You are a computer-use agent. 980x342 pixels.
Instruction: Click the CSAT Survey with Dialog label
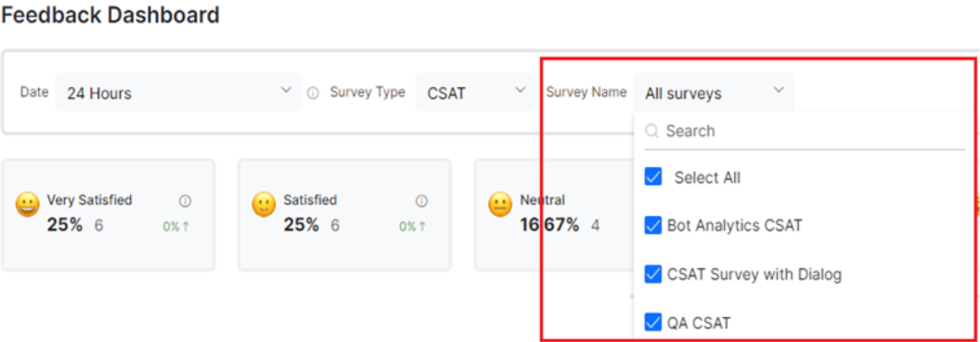(754, 274)
